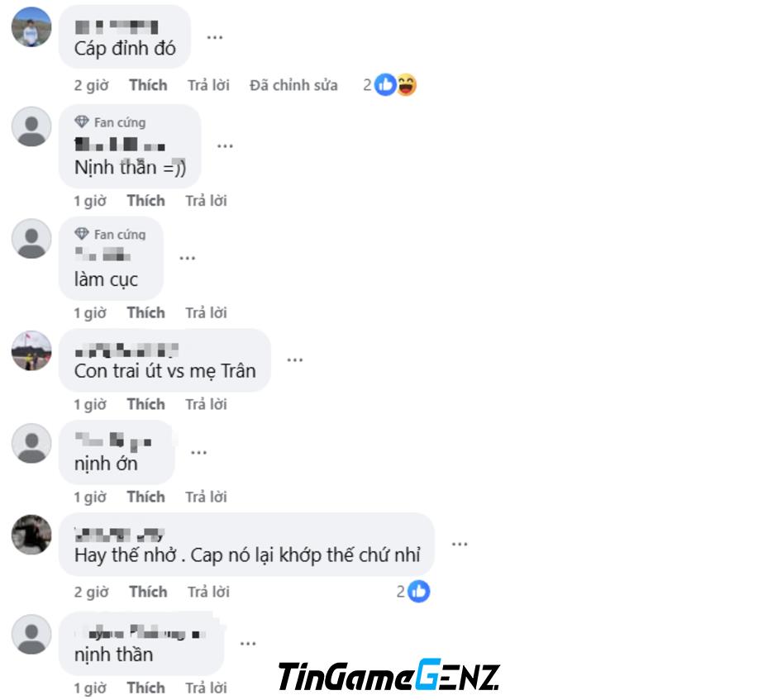Click like reaction icon on 'Cáp đỉnh đó'
777x700 pixels.
(x=385, y=85)
